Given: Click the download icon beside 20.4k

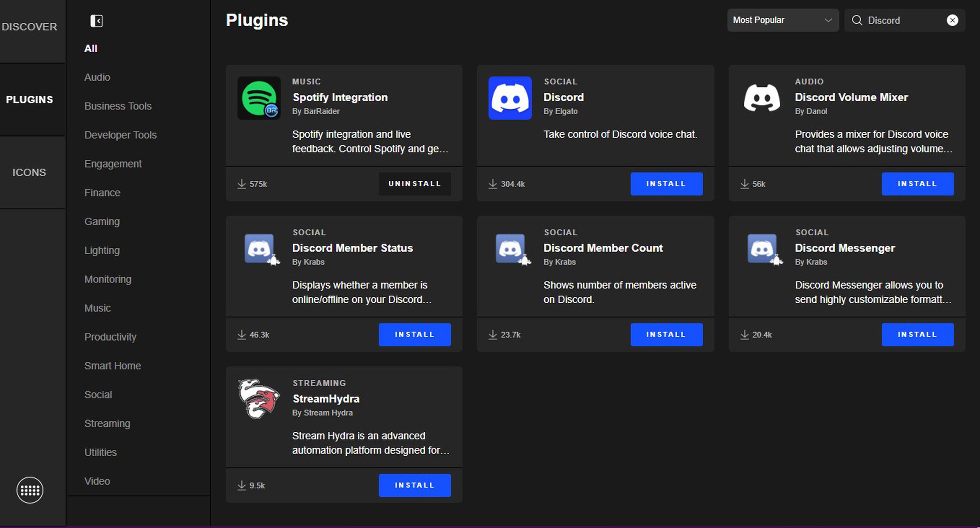Looking at the screenshot, I should [x=744, y=335].
